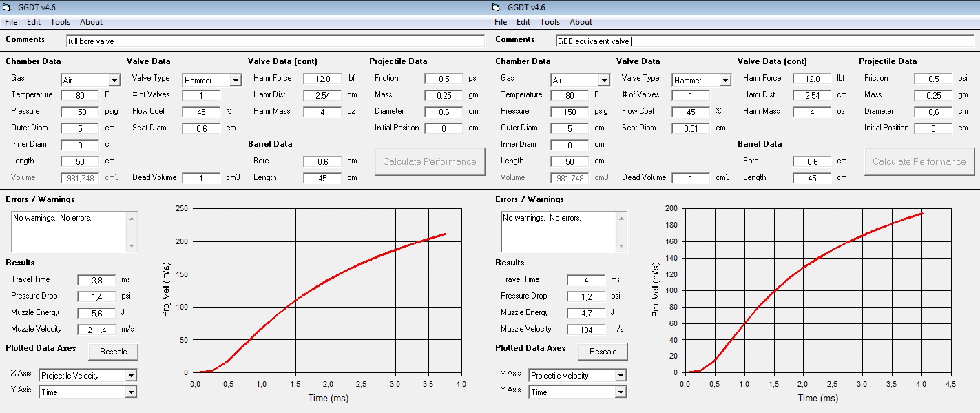Open the Gas dropdown in the full bore valve window
Image resolution: width=980 pixels, height=413 pixels.
114,81
